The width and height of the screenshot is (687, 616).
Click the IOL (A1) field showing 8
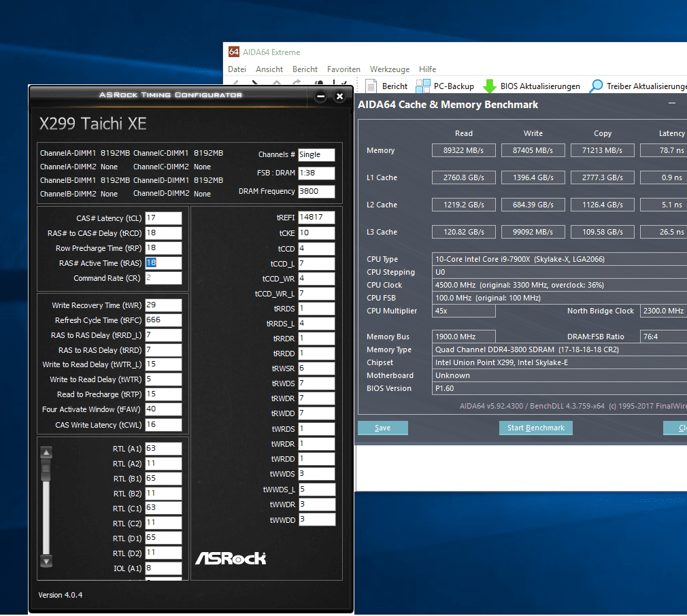click(163, 568)
